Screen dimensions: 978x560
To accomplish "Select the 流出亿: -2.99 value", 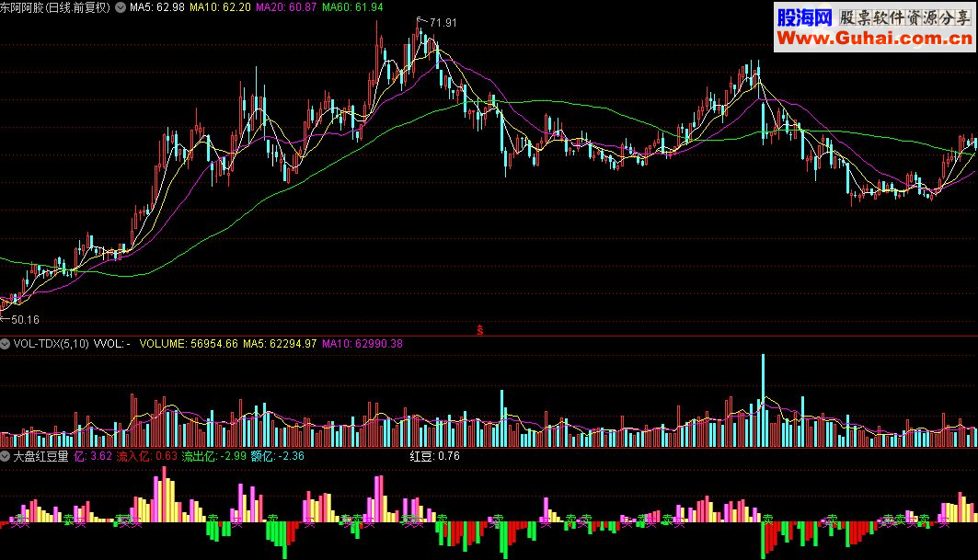I will tap(214, 456).
